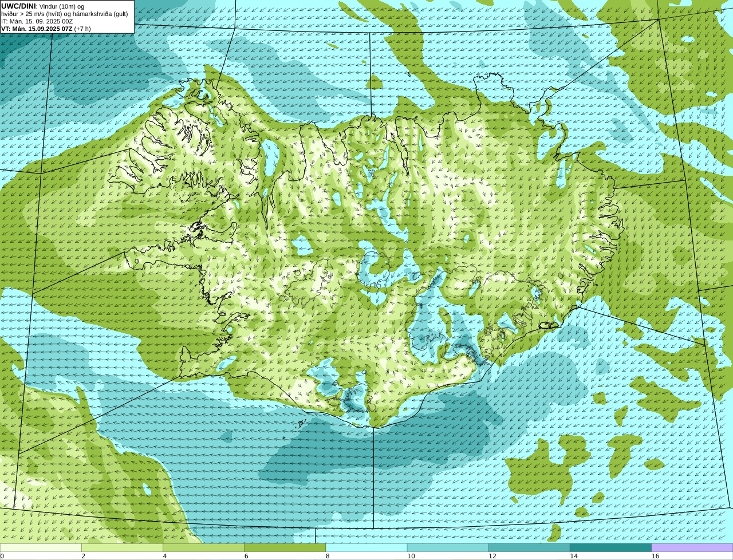This screenshot has height=560, width=733.
Task: Click the legend label '0'
Action: pos(2,556)
